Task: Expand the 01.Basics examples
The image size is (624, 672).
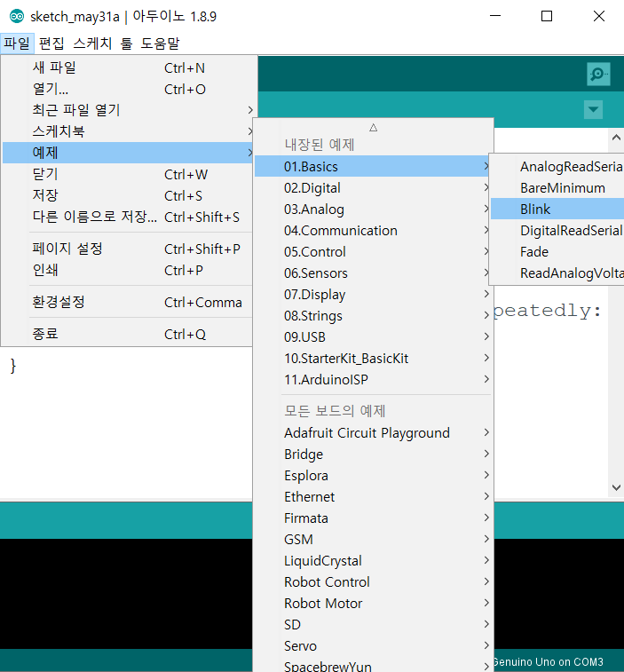Action: pos(373,166)
